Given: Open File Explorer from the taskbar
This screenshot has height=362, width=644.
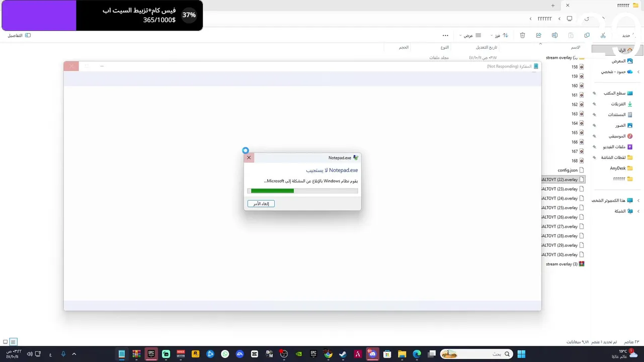Looking at the screenshot, I should click(x=402, y=354).
